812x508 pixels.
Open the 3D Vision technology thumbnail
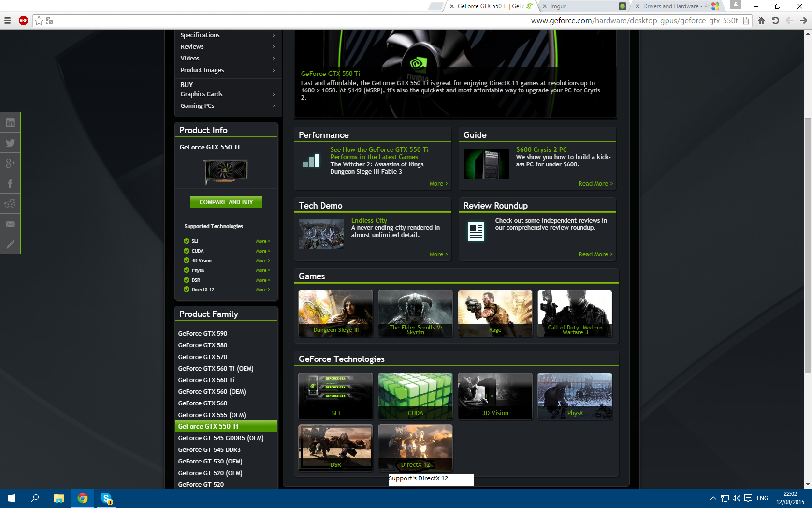495,396
